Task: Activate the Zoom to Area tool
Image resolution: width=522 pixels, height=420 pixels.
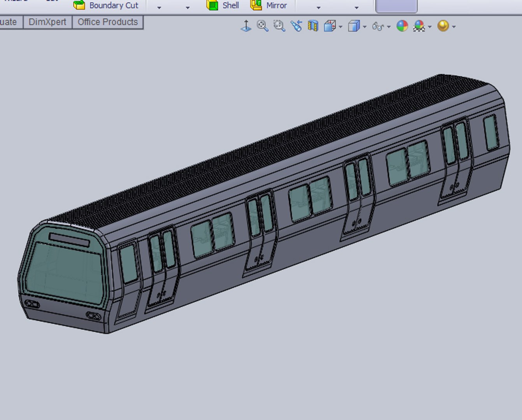Action: point(279,26)
